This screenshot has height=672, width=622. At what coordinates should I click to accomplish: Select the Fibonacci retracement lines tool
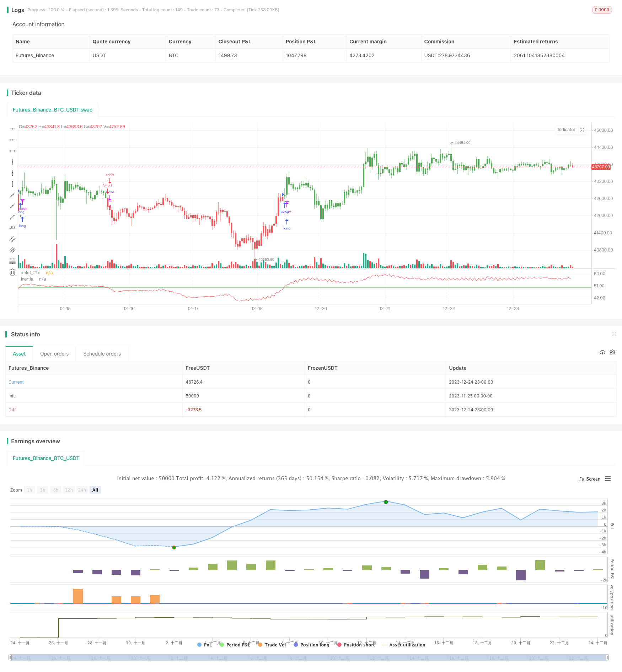coord(12,261)
